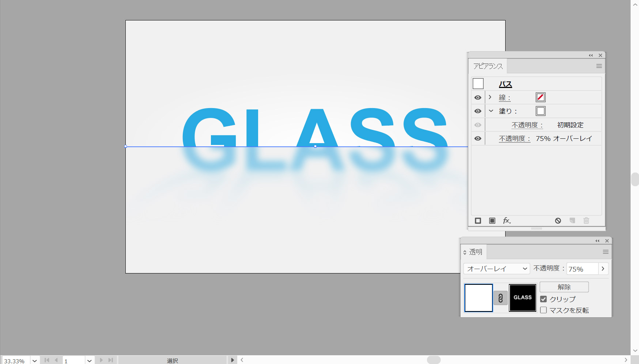Click the fill (塗り) color swatch

tap(540, 111)
